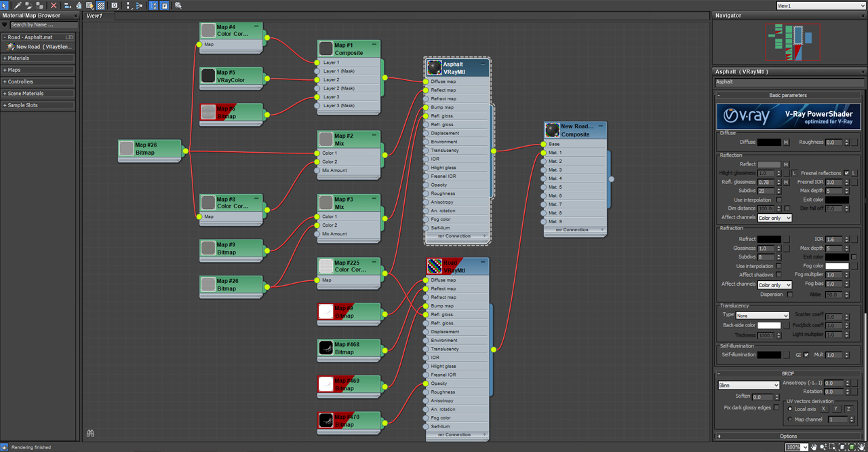This screenshot has width=868, height=452.
Task: Click the Back-side color swatch
Action: point(769,325)
